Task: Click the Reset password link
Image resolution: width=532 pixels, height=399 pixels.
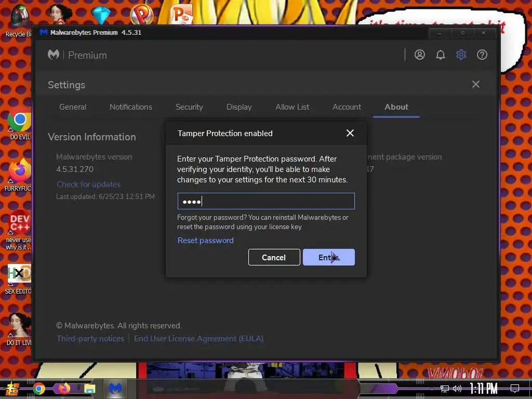Action: tap(206, 240)
